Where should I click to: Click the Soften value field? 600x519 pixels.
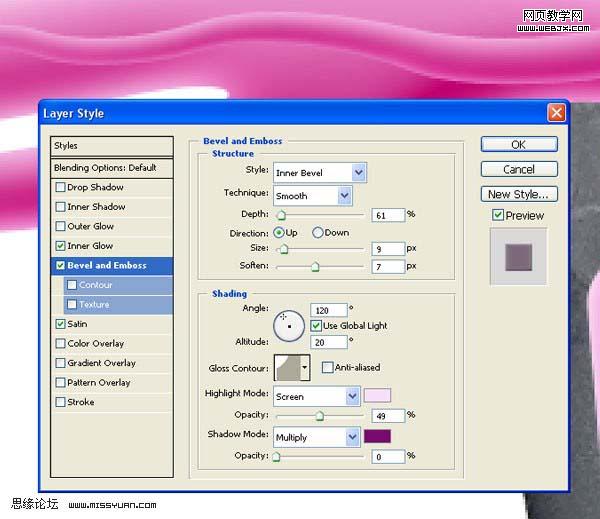[388, 266]
